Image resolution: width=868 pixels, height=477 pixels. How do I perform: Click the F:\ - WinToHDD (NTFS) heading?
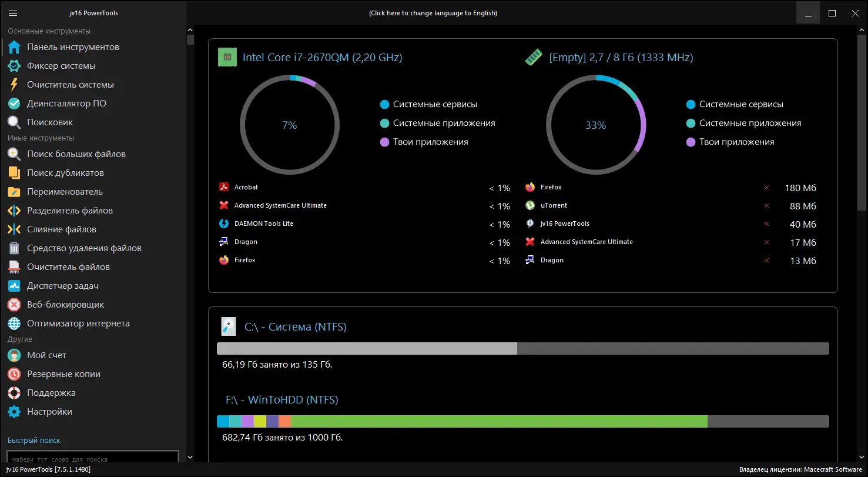click(x=282, y=400)
